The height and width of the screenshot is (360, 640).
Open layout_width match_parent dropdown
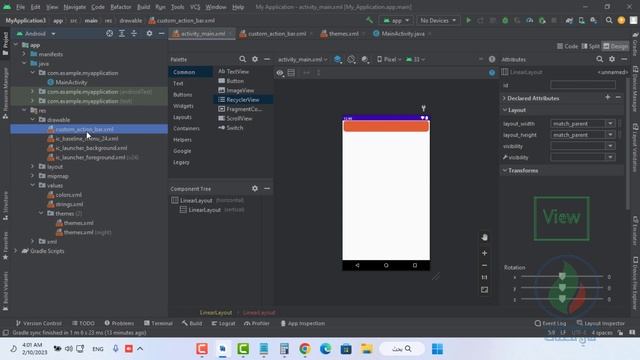coord(610,123)
